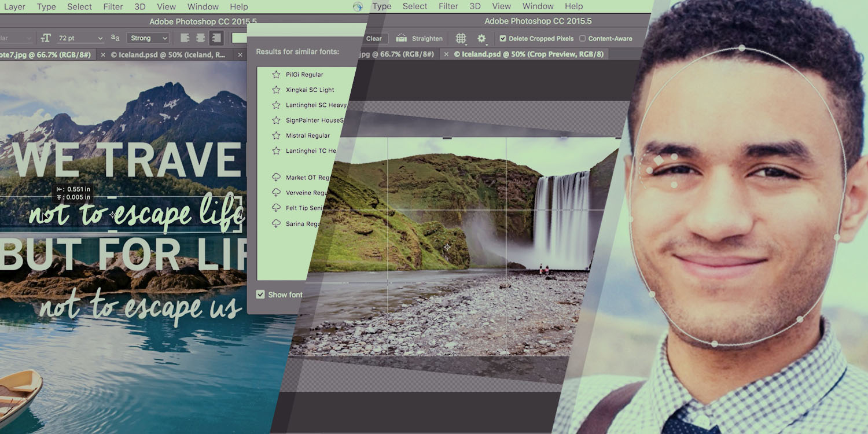This screenshot has height=434, width=868.
Task: Uncheck the Show font option
Action: [260, 294]
